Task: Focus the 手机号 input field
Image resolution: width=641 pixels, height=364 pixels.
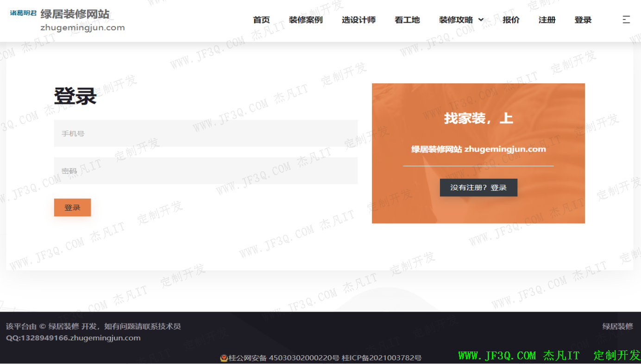Action: click(206, 133)
